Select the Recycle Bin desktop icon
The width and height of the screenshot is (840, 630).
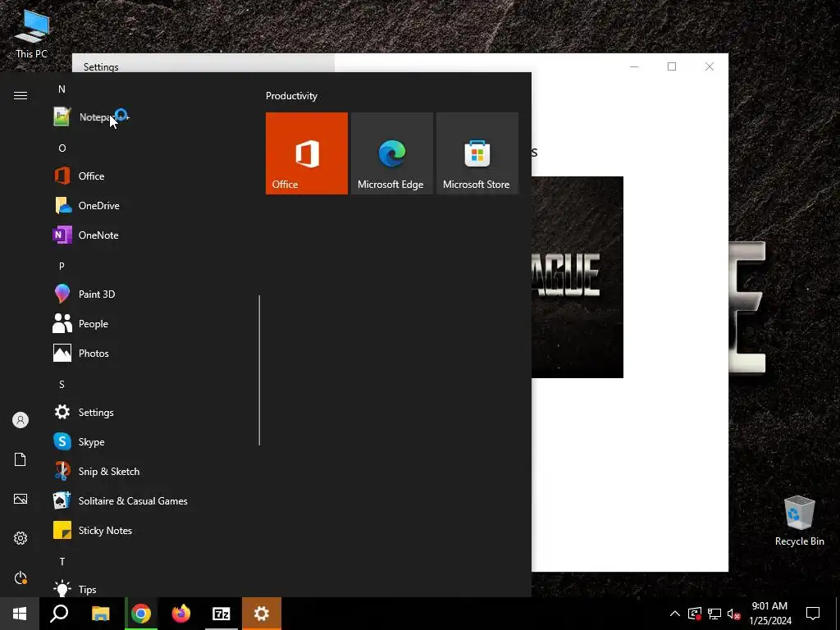pos(799,521)
